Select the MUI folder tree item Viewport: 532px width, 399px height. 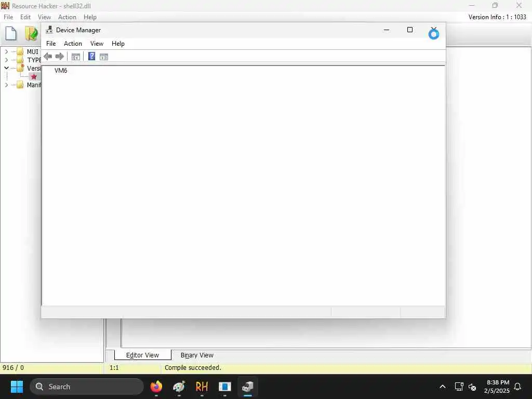point(33,51)
